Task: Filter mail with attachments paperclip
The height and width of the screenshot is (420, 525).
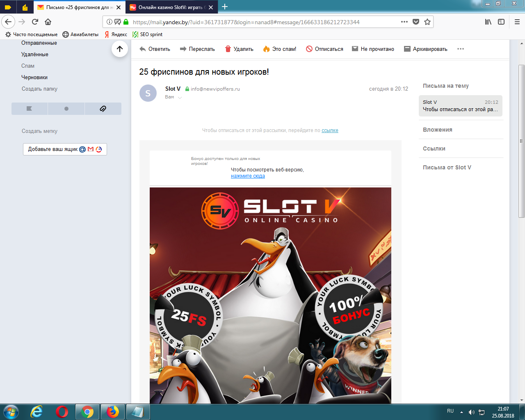Action: pyautogui.click(x=103, y=109)
